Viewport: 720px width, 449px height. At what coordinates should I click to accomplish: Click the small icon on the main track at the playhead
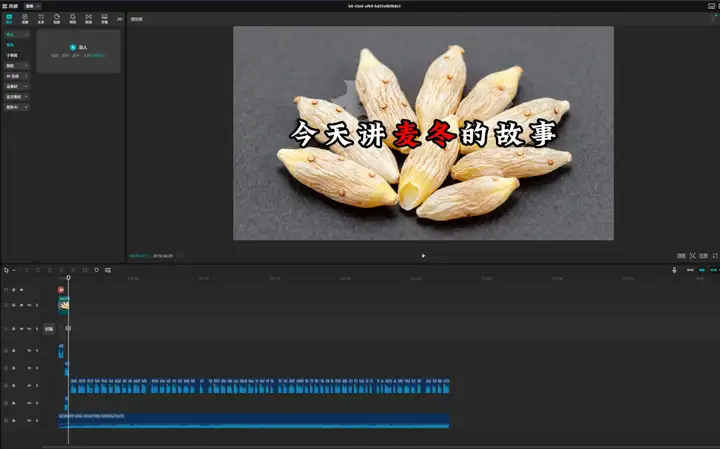(x=68, y=328)
